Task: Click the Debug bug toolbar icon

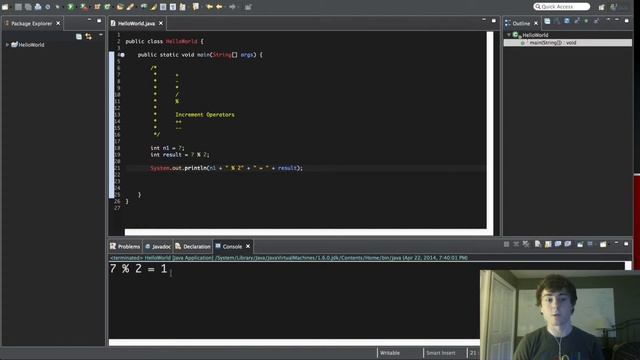Action: pyautogui.click(x=57, y=7)
